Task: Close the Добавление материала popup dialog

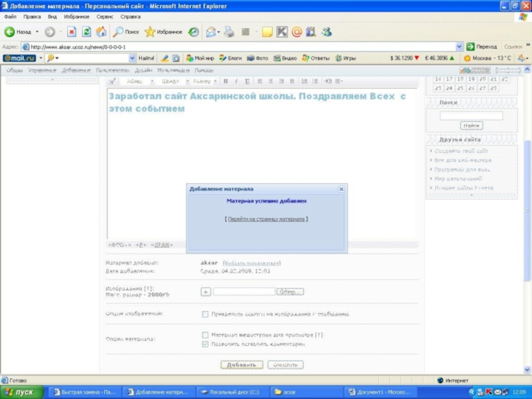Action: point(341,189)
